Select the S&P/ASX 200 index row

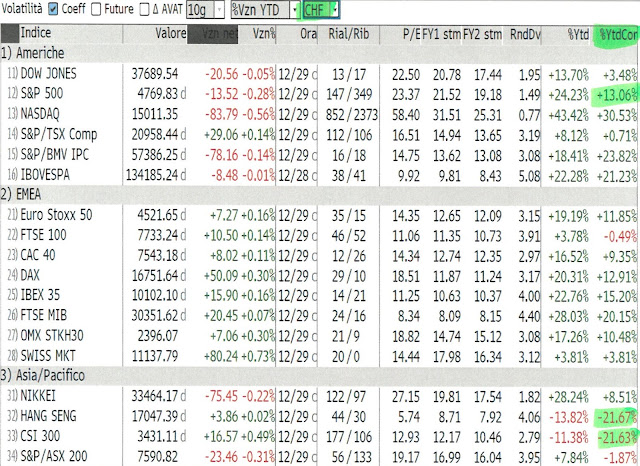coord(319,456)
